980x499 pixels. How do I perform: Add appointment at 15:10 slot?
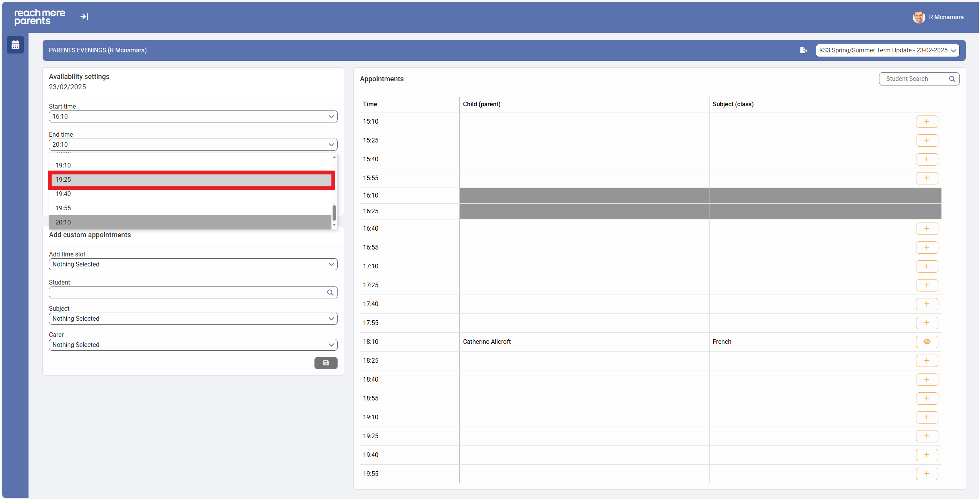click(x=926, y=122)
